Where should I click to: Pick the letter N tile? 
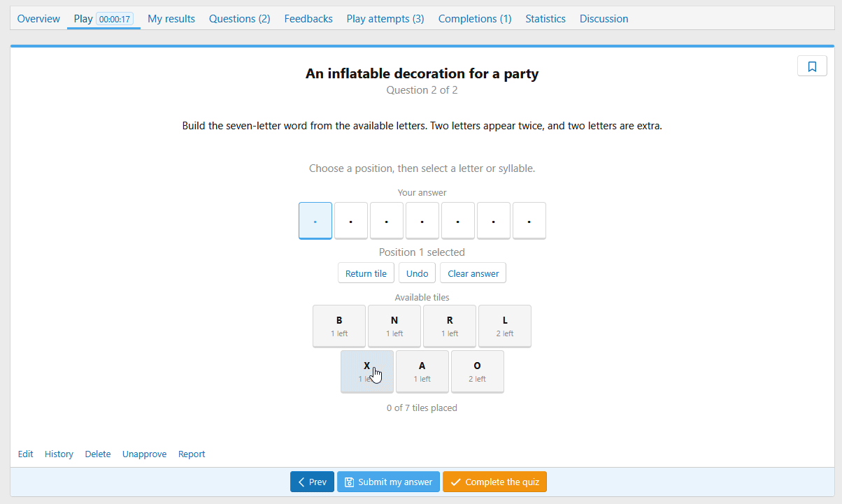(x=394, y=326)
